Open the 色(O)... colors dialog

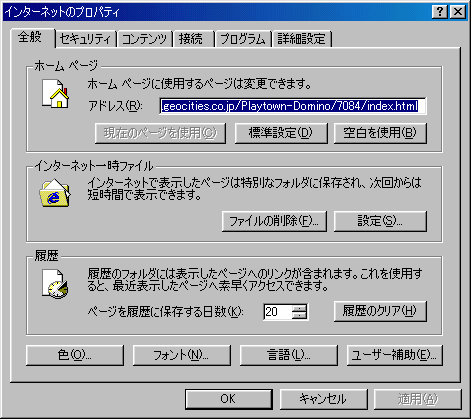[75, 355]
